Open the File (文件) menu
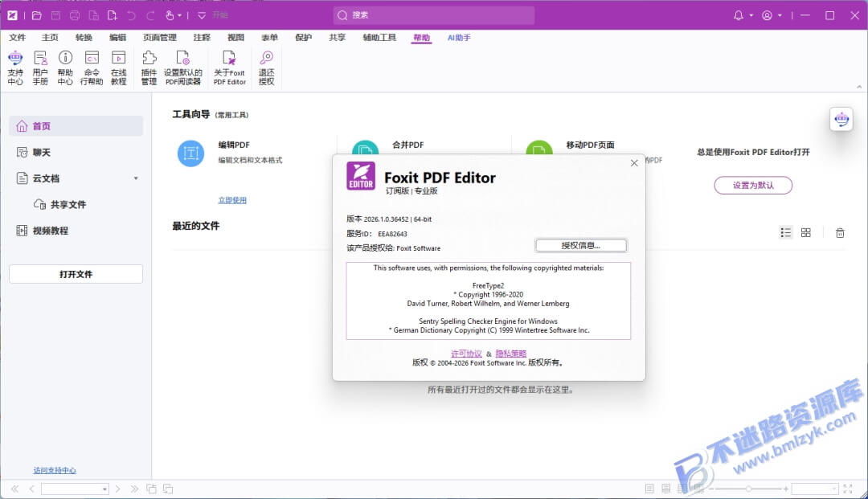The width and height of the screenshot is (868, 499). (17, 38)
